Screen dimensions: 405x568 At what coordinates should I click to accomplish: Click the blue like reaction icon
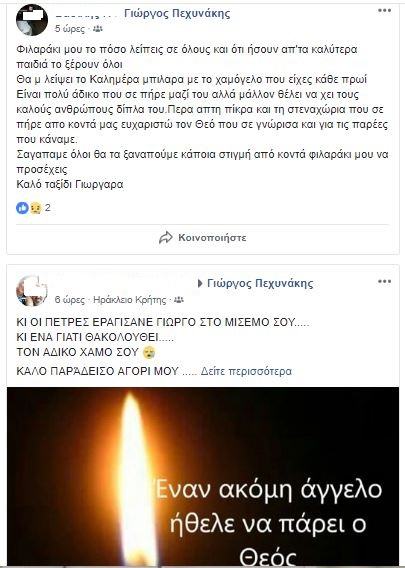coord(22,208)
